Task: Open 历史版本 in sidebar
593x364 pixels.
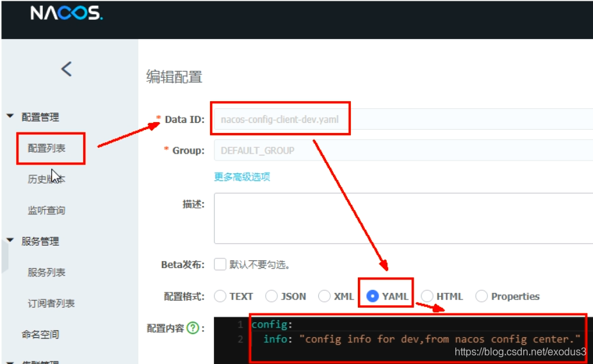Action: (x=47, y=179)
